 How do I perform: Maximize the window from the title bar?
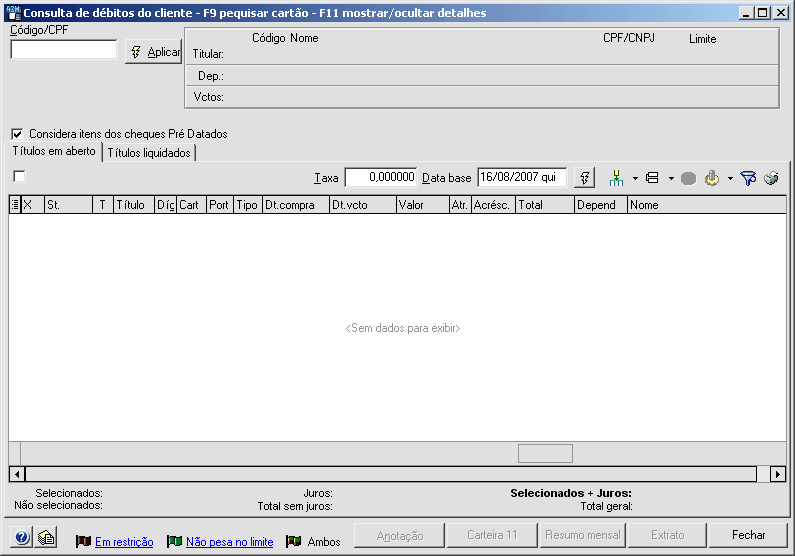763,13
